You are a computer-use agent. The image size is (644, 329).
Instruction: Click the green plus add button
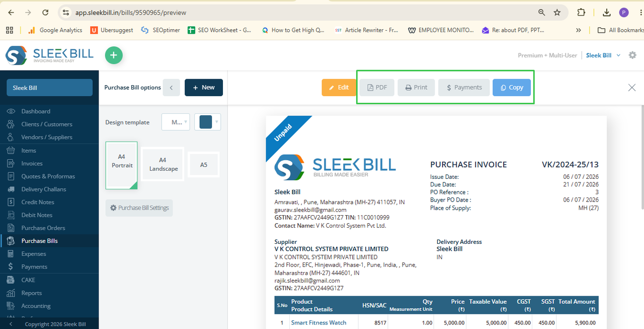(x=114, y=55)
